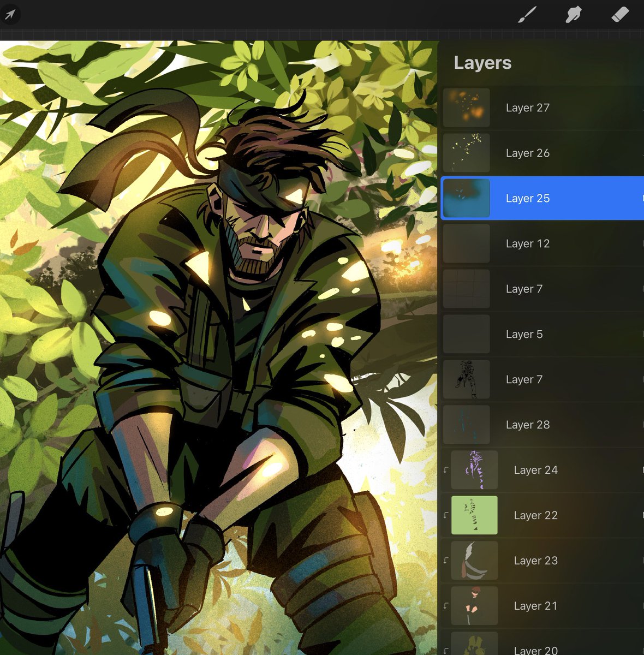This screenshot has height=655, width=644.
Task: Tap the Layer 22 green thumbnail
Action: pos(475,515)
